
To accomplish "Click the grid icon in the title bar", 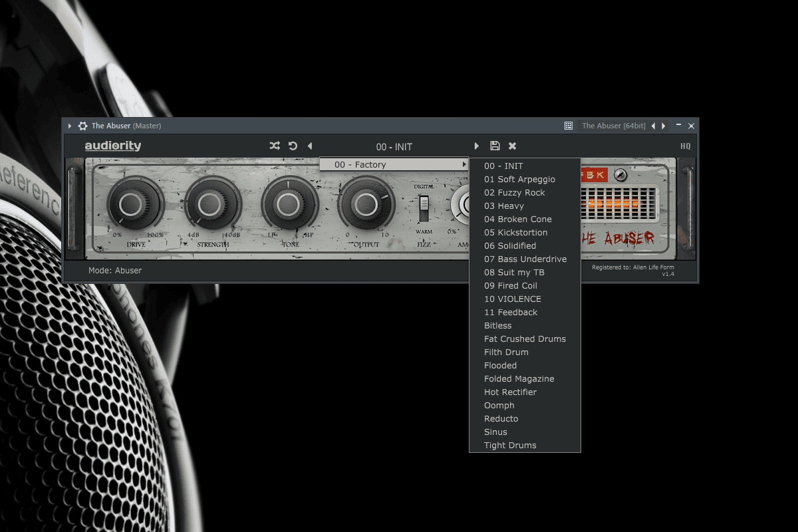I will (568, 126).
